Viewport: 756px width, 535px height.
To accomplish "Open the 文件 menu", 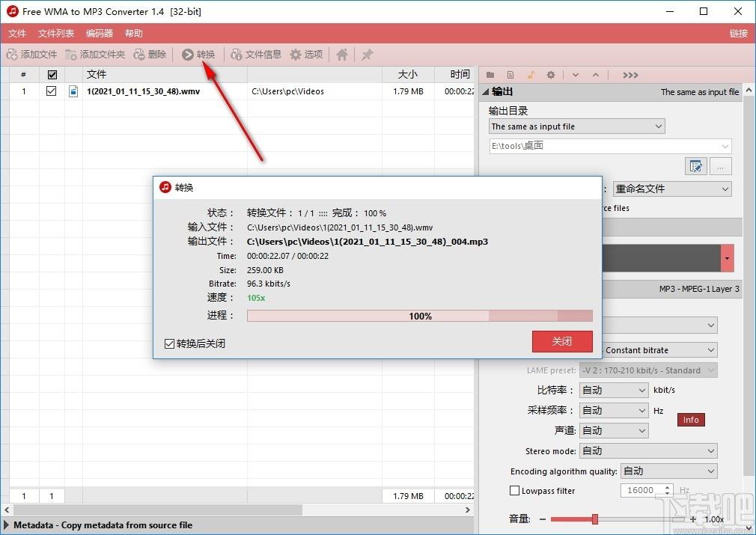I will pyautogui.click(x=17, y=33).
